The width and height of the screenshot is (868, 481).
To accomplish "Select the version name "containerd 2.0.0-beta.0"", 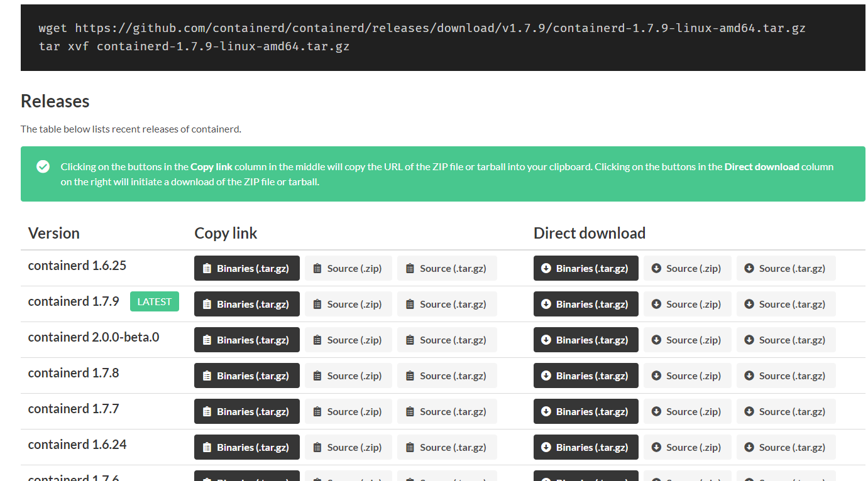I will click(x=94, y=337).
